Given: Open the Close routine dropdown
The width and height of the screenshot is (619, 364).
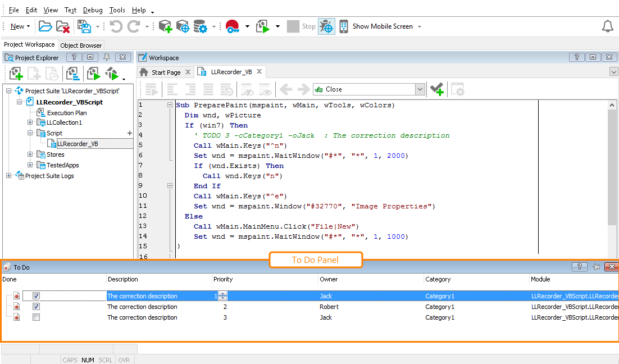Looking at the screenshot, I should (420, 89).
